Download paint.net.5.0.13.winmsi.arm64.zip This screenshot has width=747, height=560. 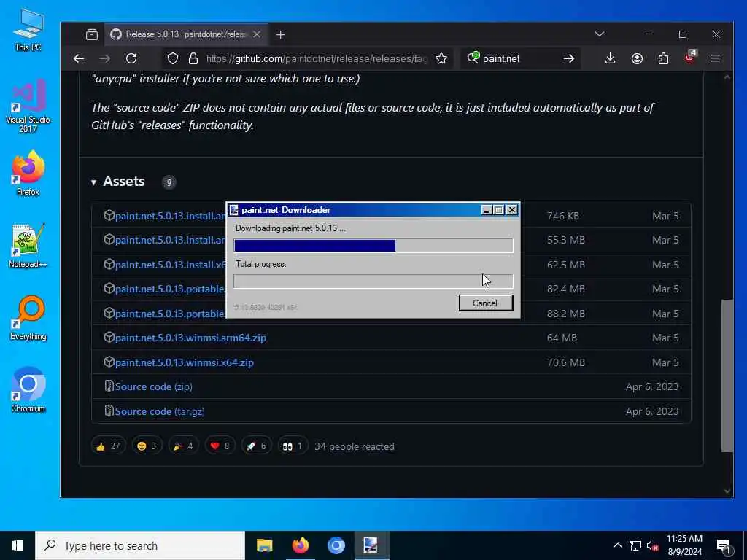pos(190,338)
